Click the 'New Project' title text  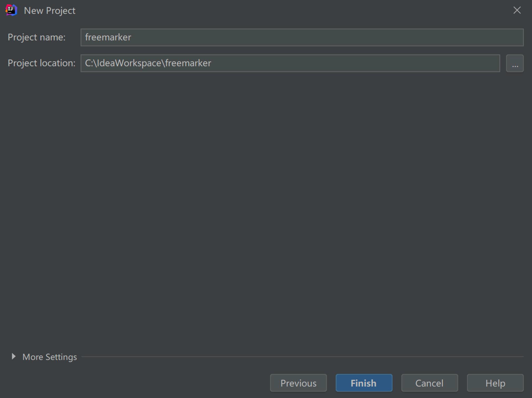click(x=50, y=11)
